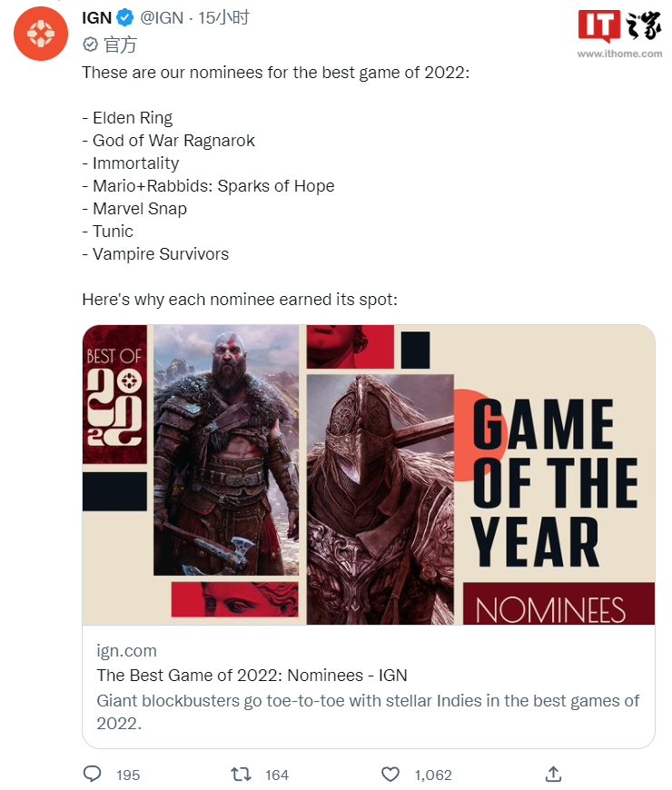Click the 195 replies count

[x=128, y=775]
